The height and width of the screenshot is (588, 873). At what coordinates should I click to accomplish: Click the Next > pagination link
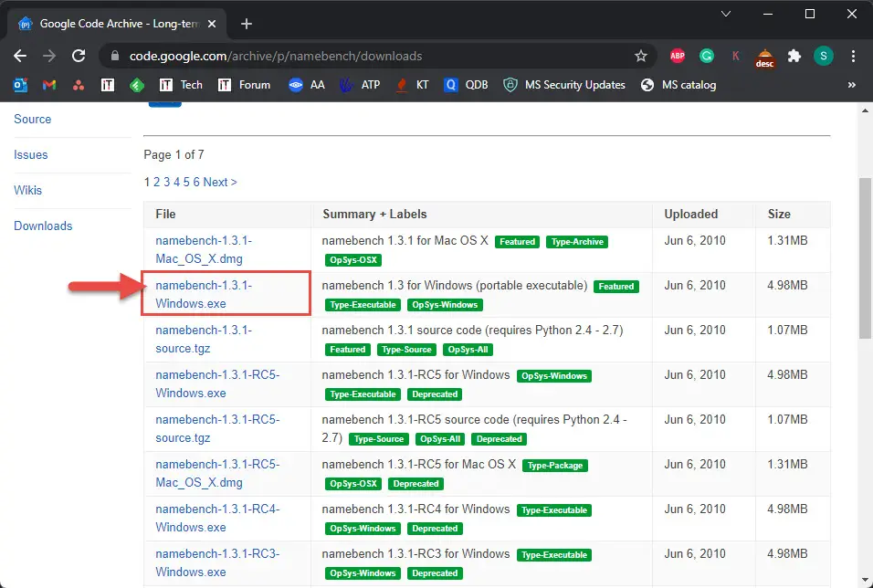(x=220, y=182)
